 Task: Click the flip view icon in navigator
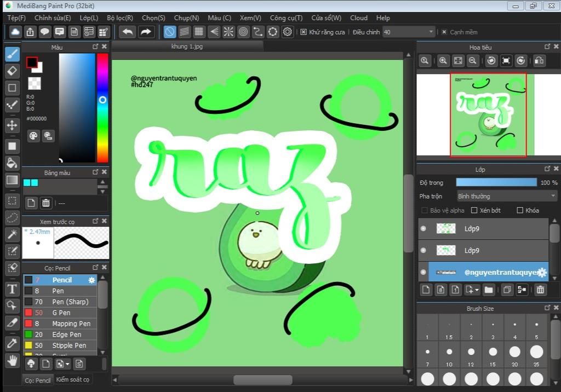click(x=539, y=61)
